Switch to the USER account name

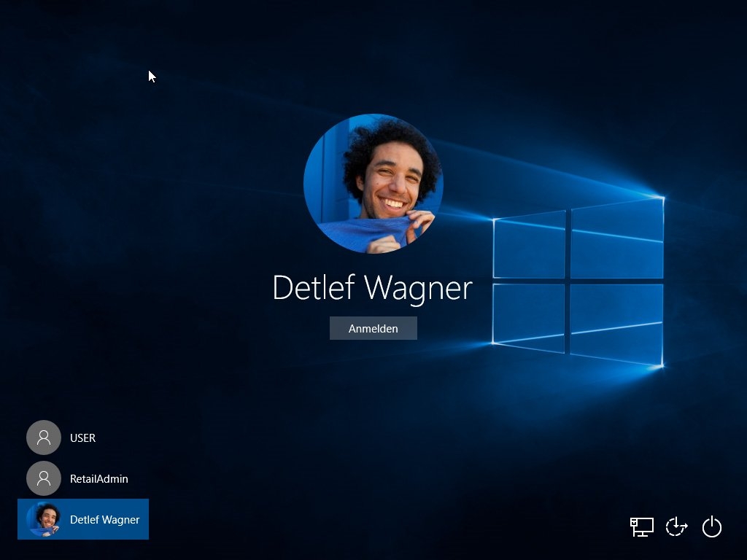(82, 437)
